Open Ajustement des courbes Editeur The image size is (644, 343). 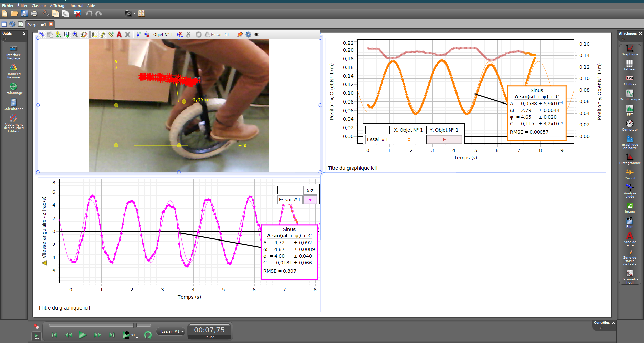point(13,124)
